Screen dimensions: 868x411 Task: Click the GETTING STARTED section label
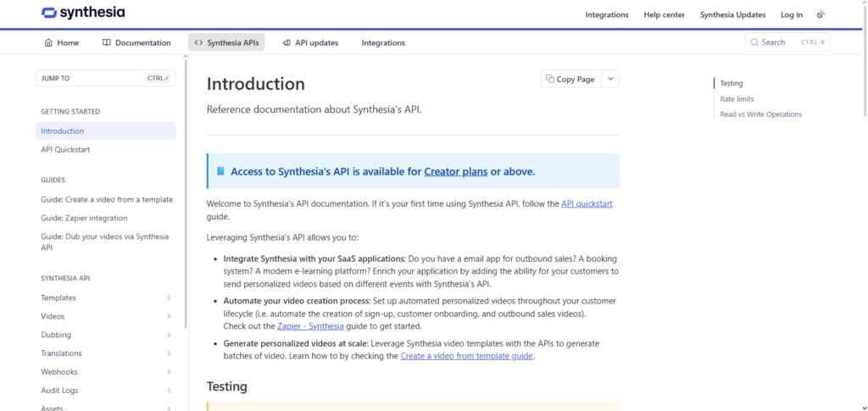click(x=70, y=112)
